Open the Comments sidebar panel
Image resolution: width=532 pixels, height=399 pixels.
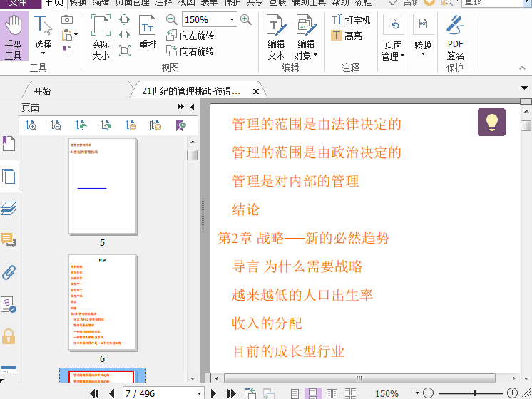[x=9, y=240]
